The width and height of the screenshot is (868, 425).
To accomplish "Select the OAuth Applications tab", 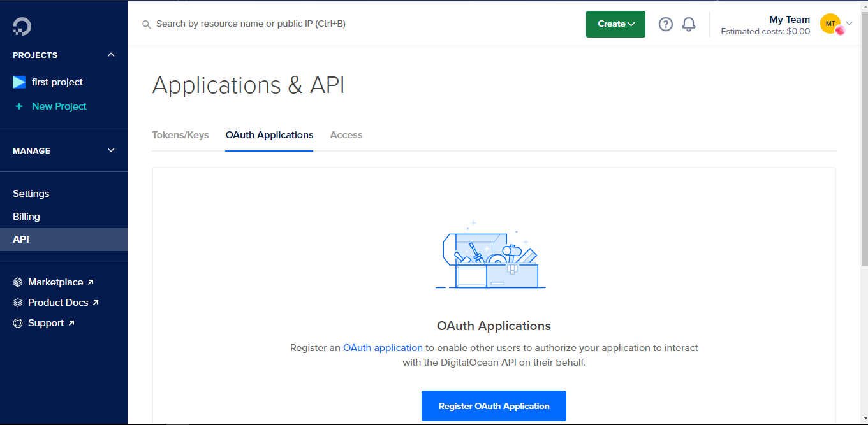I will point(269,135).
